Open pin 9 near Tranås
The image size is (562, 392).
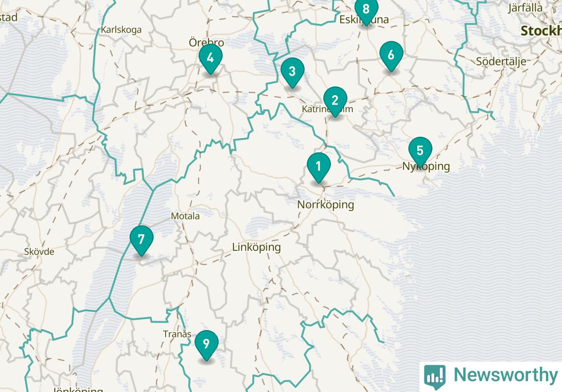(x=206, y=345)
